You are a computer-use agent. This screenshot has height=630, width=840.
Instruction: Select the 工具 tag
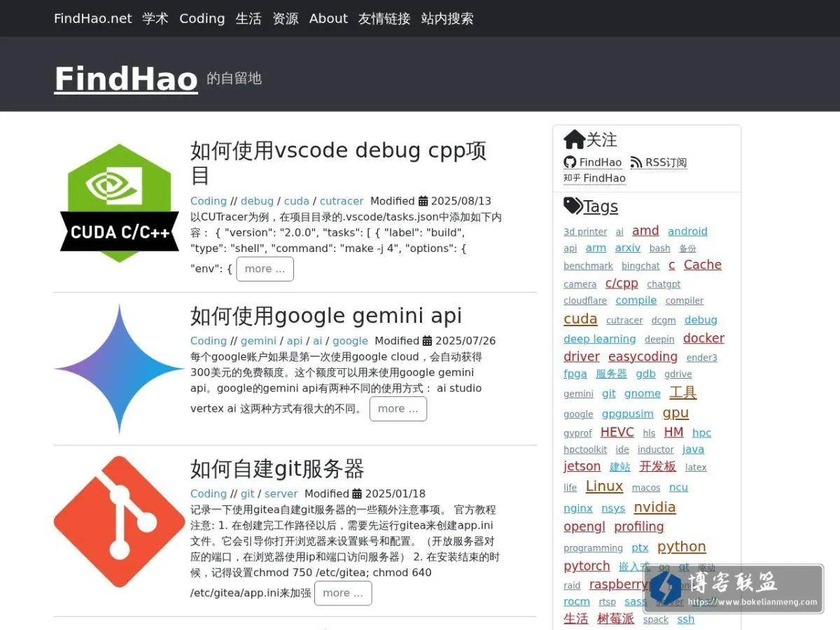(683, 392)
